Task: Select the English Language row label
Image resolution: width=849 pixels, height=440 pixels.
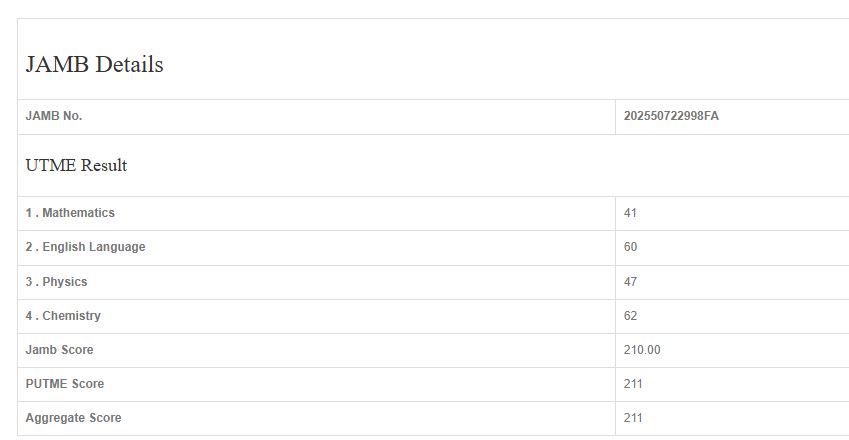Action: coord(85,247)
